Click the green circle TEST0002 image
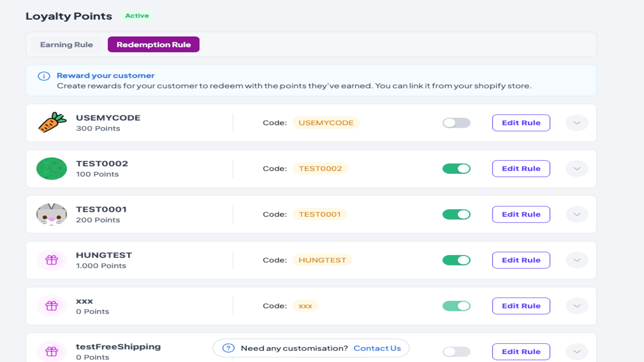The width and height of the screenshot is (644, 362). coord(52,169)
